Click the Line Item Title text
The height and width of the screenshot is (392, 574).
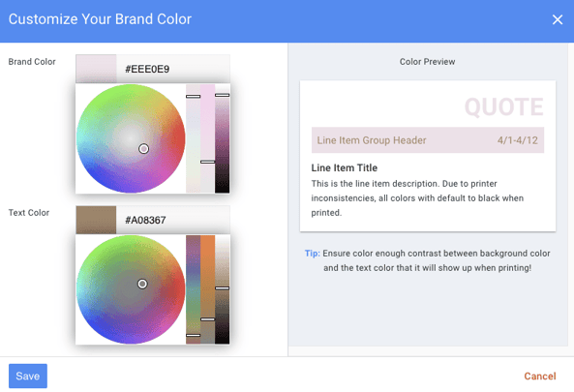coord(344,168)
